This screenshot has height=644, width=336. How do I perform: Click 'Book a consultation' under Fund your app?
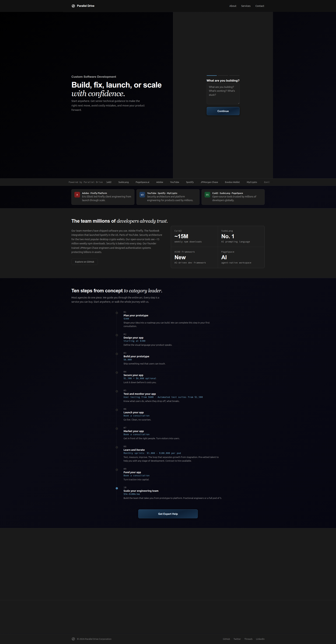[x=136, y=476]
